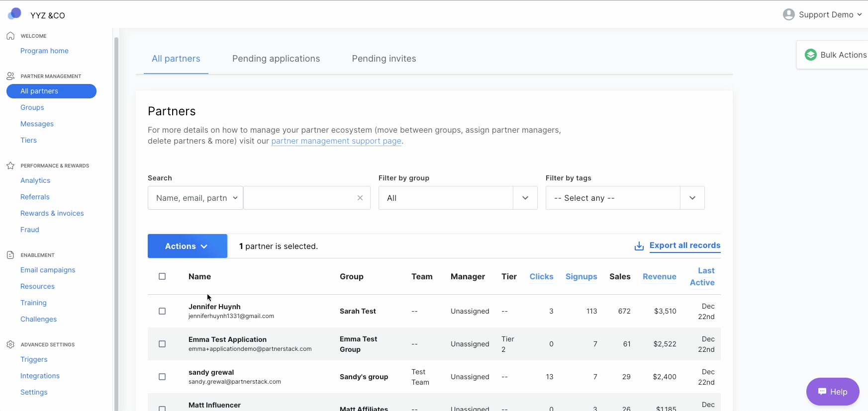Screen dimensions: 868x411
Task: Click the purple Help button
Action: (x=833, y=392)
